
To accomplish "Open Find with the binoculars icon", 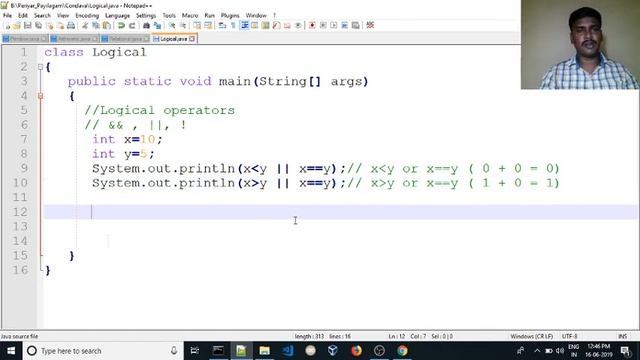I will point(146,25).
